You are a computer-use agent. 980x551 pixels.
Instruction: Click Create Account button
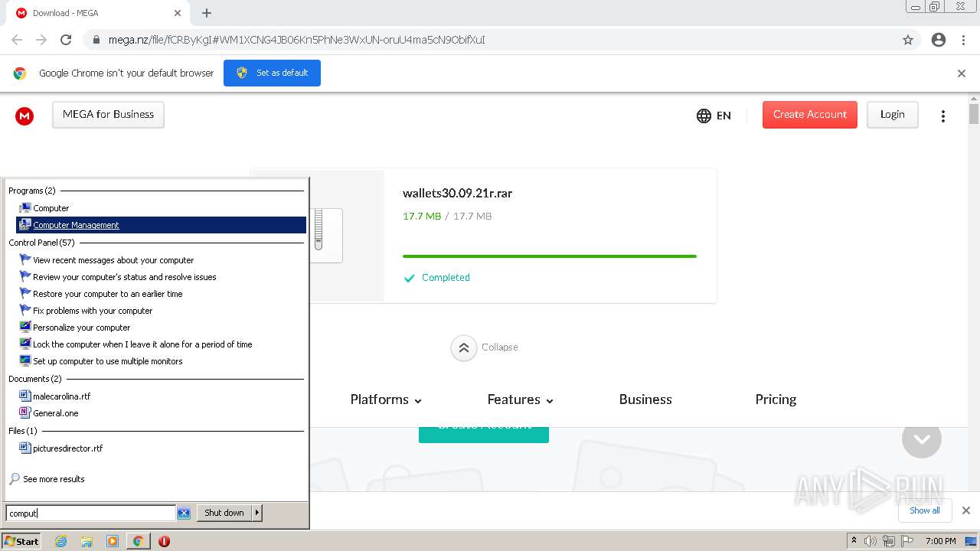(x=810, y=115)
